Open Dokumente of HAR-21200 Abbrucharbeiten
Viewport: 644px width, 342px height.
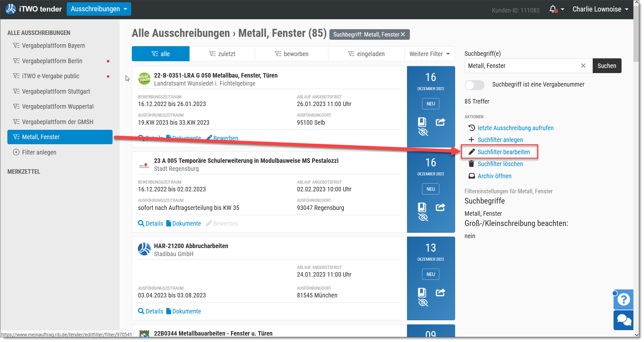183,311
